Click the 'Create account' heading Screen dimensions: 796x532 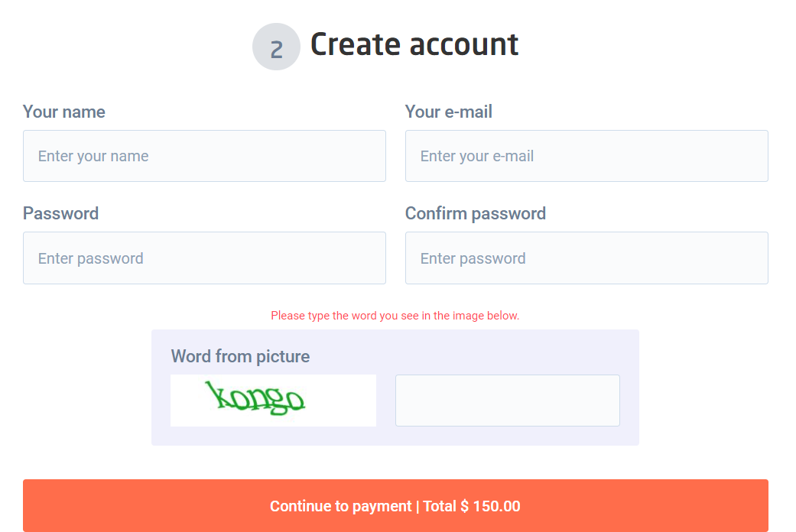tap(414, 44)
